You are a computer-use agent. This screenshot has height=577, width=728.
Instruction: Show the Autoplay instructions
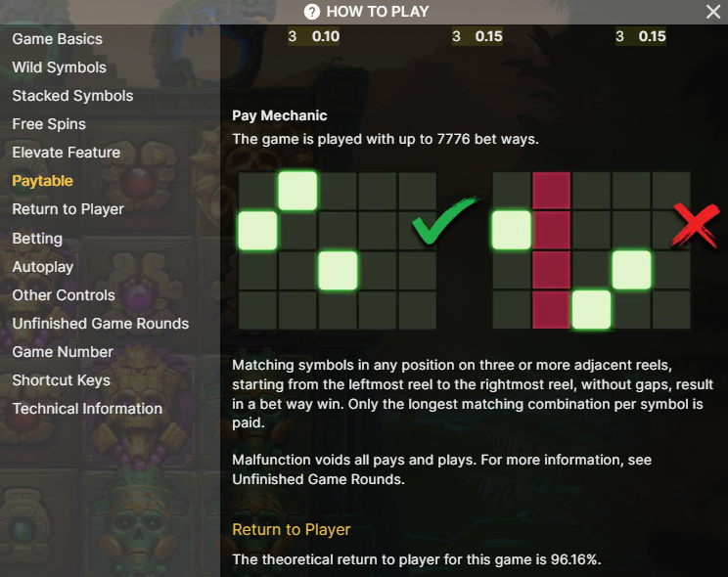click(x=42, y=267)
